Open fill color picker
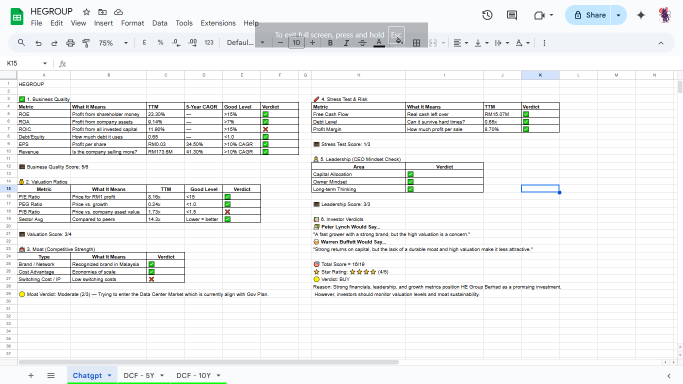The width and height of the screenshot is (683, 384). [x=398, y=42]
